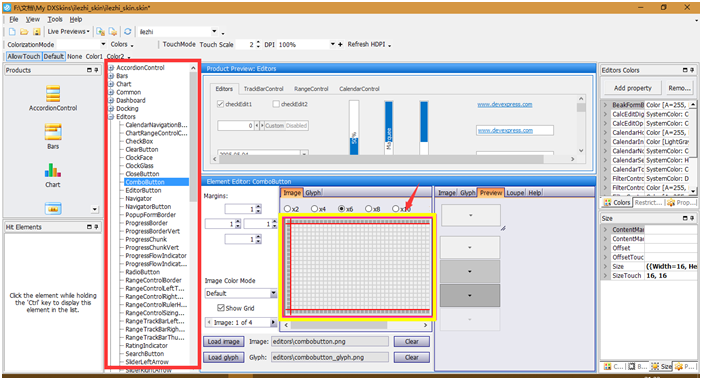
Task: Click the plus icon beside DPI box
Action: click(x=340, y=44)
